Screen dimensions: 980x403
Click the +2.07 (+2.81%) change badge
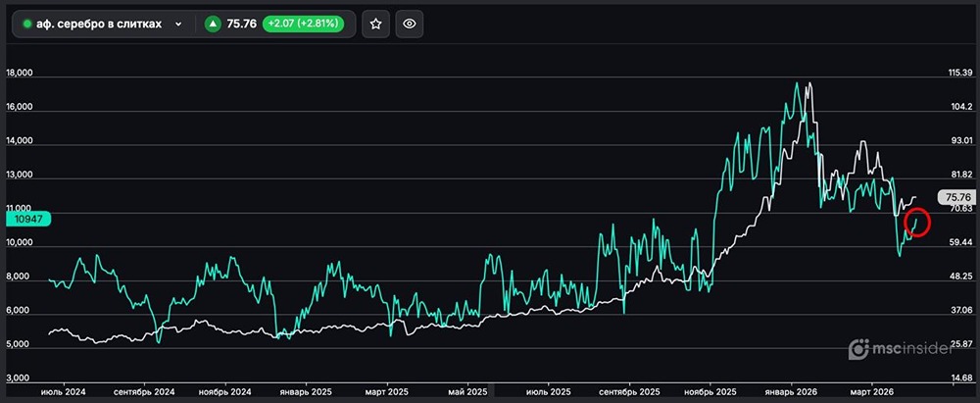click(x=302, y=25)
